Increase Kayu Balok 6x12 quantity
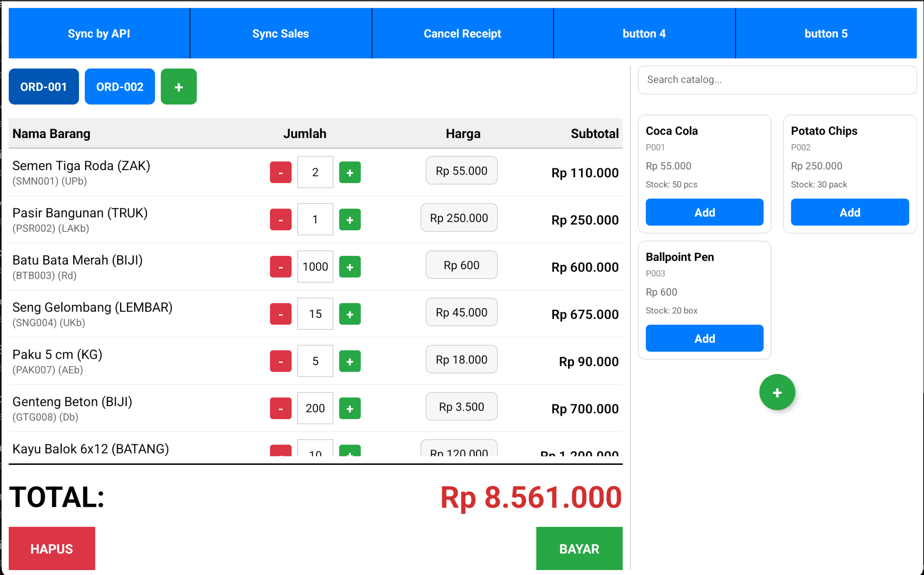The image size is (924, 575). coord(349,454)
